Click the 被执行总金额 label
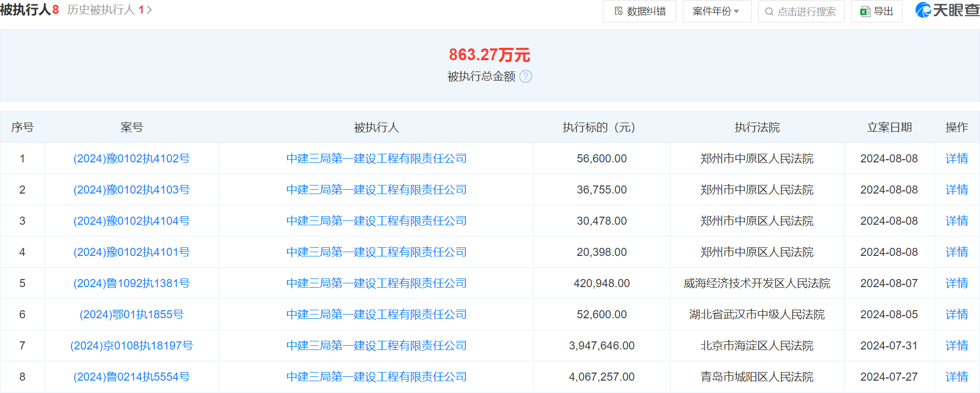 pos(481,76)
